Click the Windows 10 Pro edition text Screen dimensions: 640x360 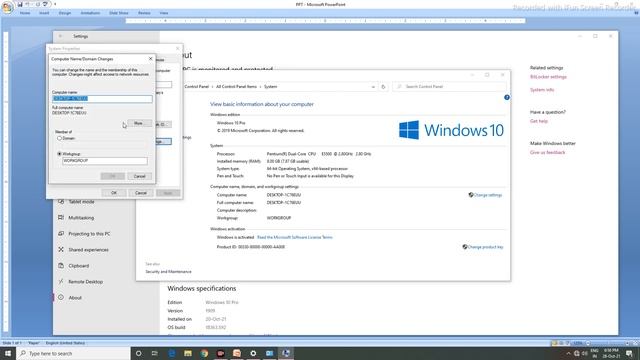[231, 123]
